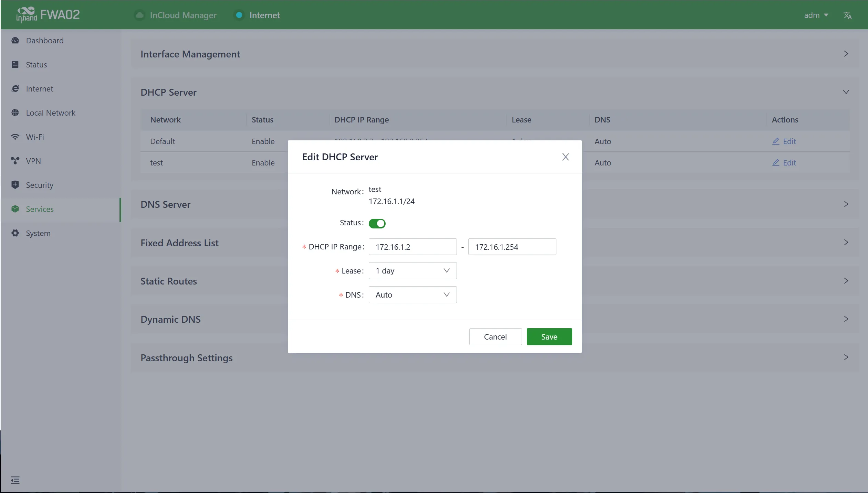868x493 pixels.
Task: Open the adm user account dropdown
Action: point(816,15)
